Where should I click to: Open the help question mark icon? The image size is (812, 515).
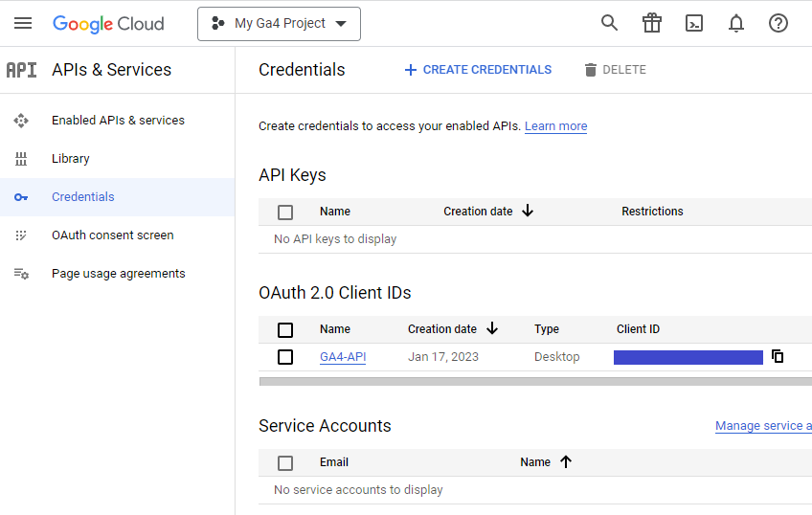point(778,23)
